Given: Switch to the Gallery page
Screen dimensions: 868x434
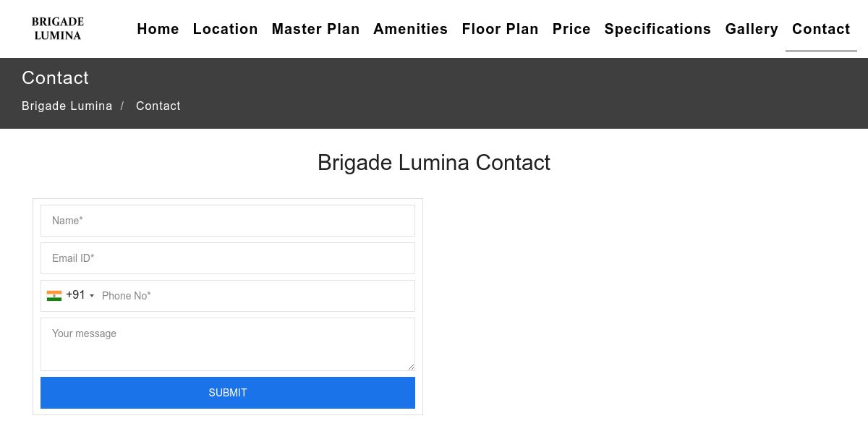Looking at the screenshot, I should [x=752, y=29].
